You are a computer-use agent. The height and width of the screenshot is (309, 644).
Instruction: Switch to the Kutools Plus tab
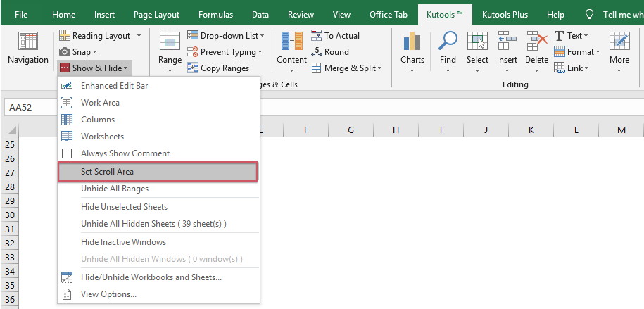coord(506,14)
